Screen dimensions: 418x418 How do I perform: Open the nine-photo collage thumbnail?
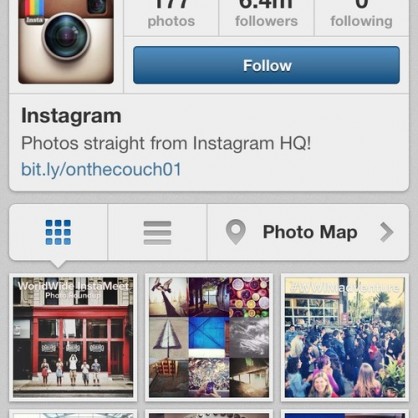pyautogui.click(x=209, y=337)
